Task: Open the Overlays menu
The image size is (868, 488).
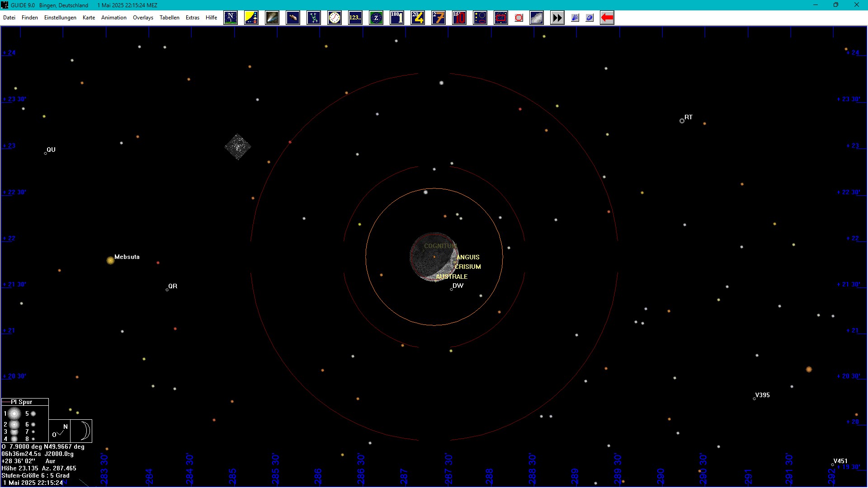Action: (x=143, y=18)
